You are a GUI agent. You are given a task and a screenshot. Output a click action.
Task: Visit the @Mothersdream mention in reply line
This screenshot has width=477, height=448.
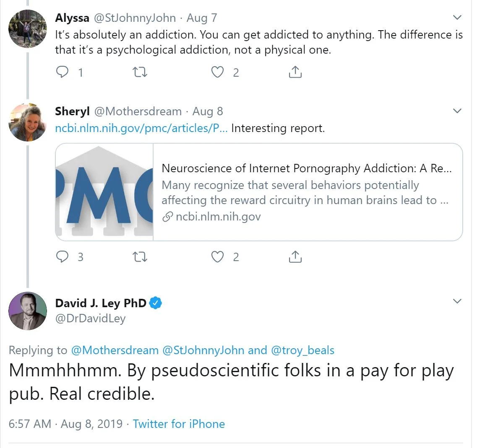115,350
